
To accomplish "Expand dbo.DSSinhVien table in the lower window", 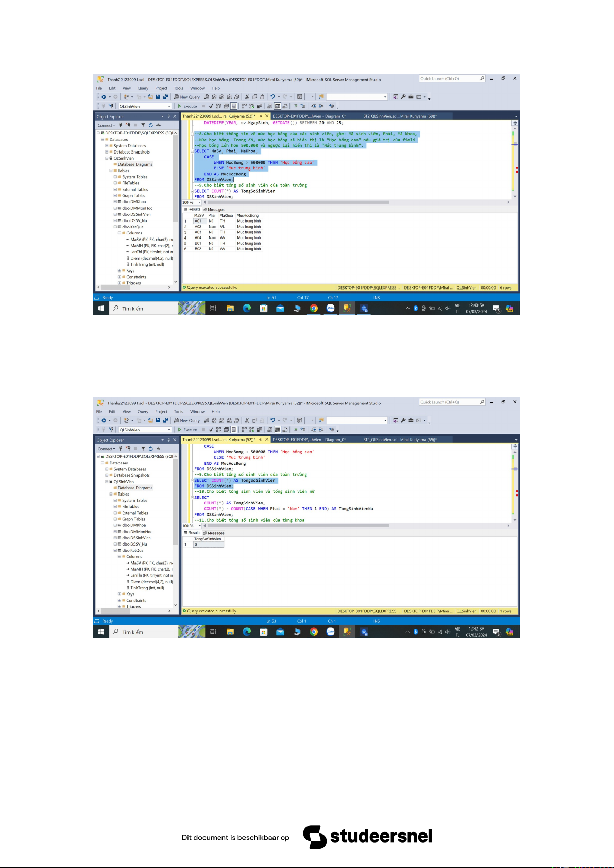I will [x=115, y=538].
